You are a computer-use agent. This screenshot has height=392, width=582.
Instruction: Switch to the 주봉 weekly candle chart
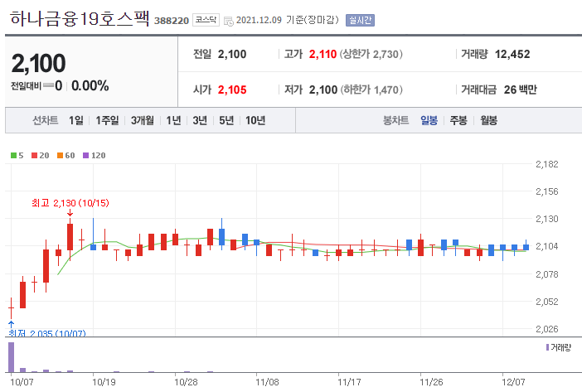(458, 120)
